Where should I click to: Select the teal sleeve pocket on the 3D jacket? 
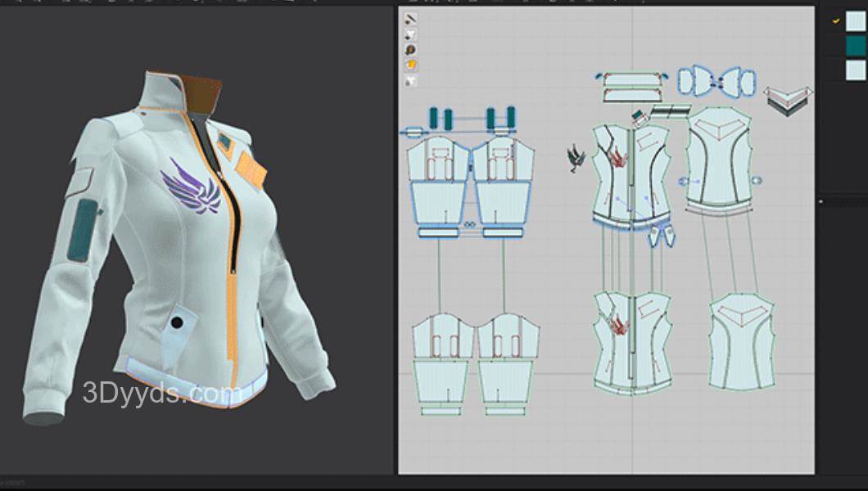pyautogui.click(x=82, y=231)
